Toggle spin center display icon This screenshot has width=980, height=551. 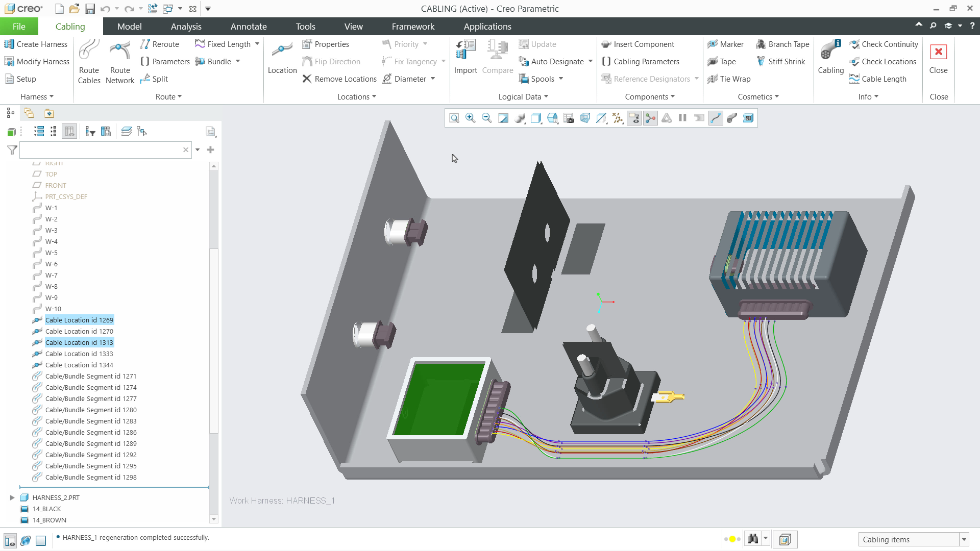(650, 118)
